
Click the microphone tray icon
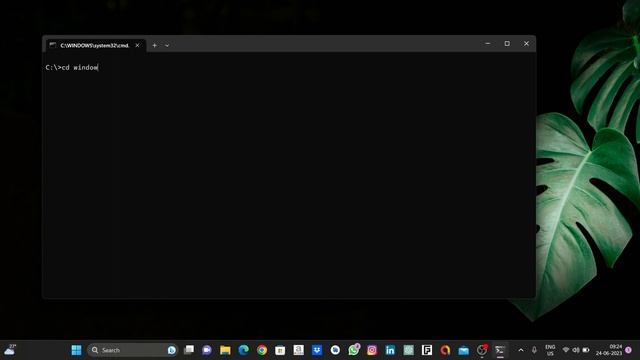tap(534, 350)
